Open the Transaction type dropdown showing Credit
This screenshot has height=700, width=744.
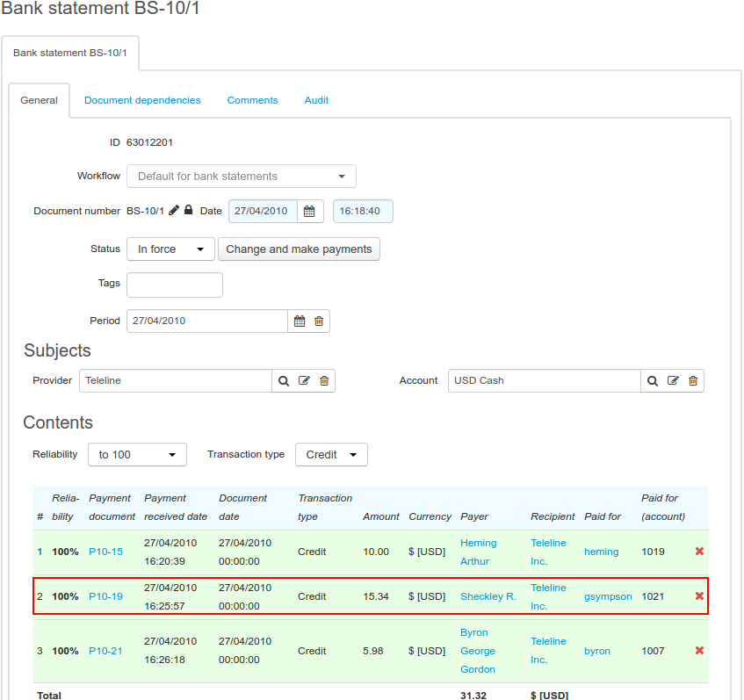pos(331,455)
